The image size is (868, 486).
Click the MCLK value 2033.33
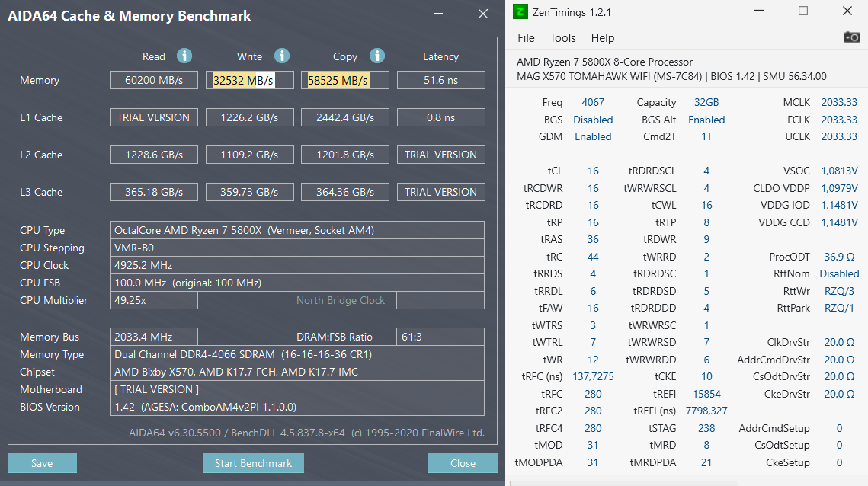pos(839,102)
